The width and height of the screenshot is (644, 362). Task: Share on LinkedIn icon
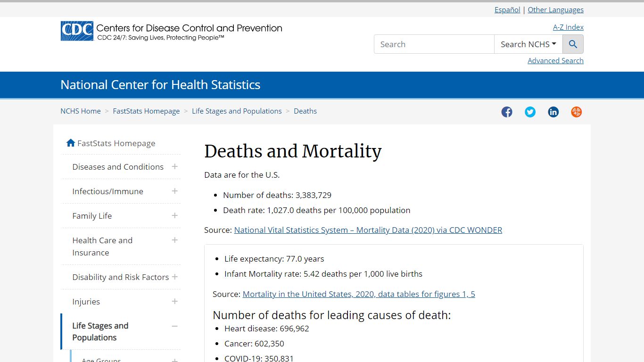click(553, 112)
